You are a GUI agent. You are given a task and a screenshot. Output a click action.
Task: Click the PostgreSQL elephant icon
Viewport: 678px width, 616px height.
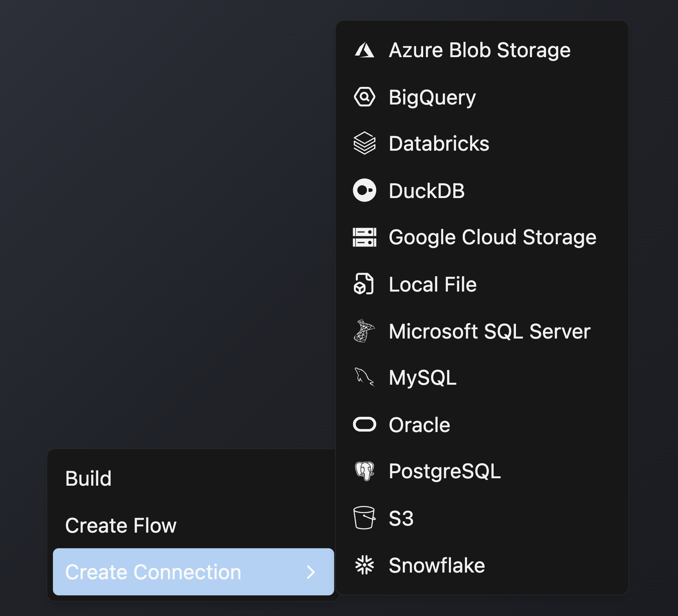364,471
